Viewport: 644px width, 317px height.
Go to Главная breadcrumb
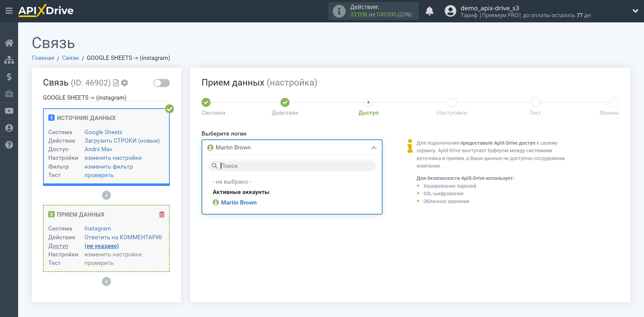(43, 58)
